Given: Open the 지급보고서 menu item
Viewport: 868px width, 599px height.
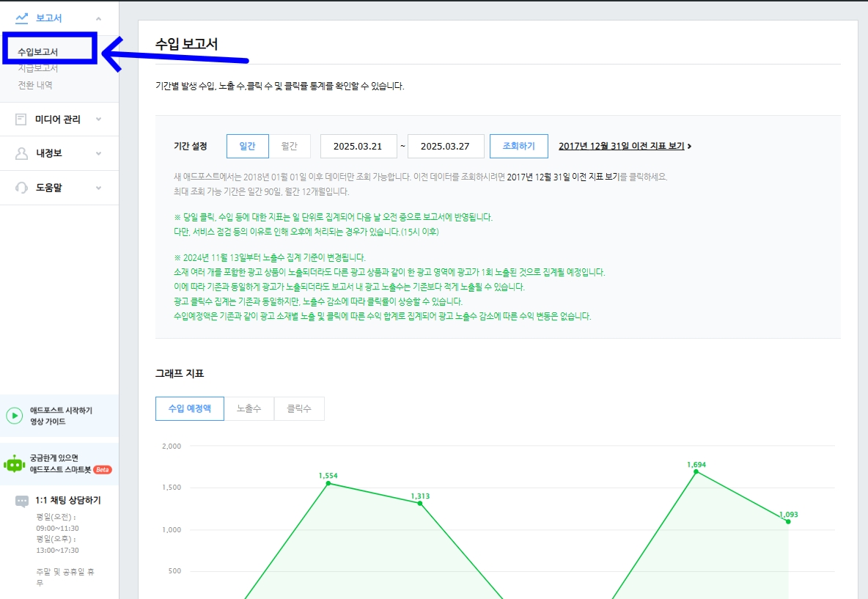Looking at the screenshot, I should coord(37,68).
